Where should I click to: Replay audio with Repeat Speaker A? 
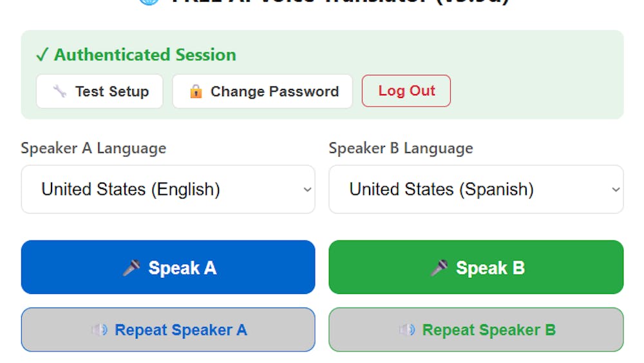tap(168, 329)
